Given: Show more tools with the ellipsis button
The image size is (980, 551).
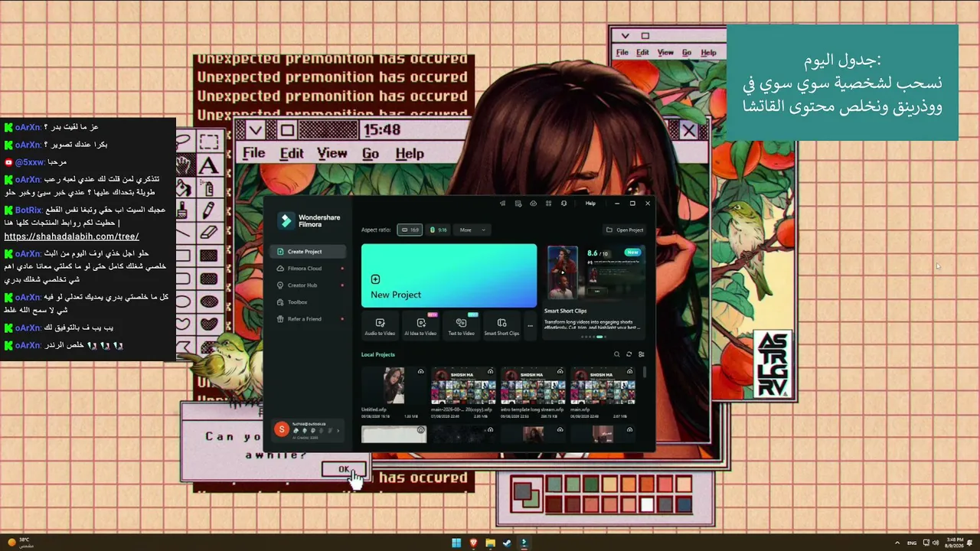Looking at the screenshot, I should pyautogui.click(x=530, y=327).
